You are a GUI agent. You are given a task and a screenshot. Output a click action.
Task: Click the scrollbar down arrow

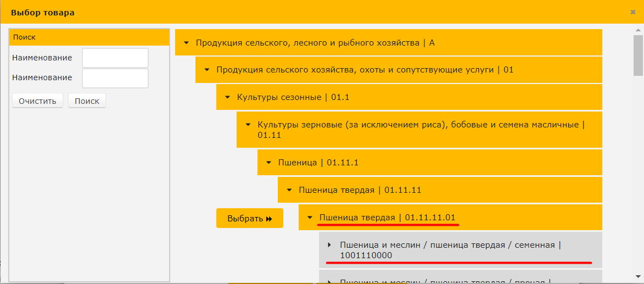tap(638, 276)
